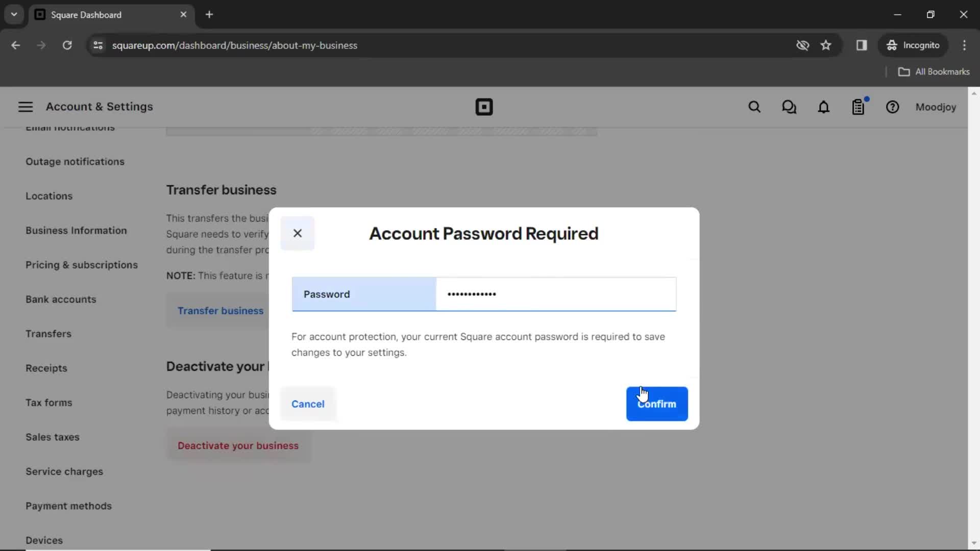Click the Square logo icon in header
This screenshot has height=551, width=980.
[x=484, y=106]
